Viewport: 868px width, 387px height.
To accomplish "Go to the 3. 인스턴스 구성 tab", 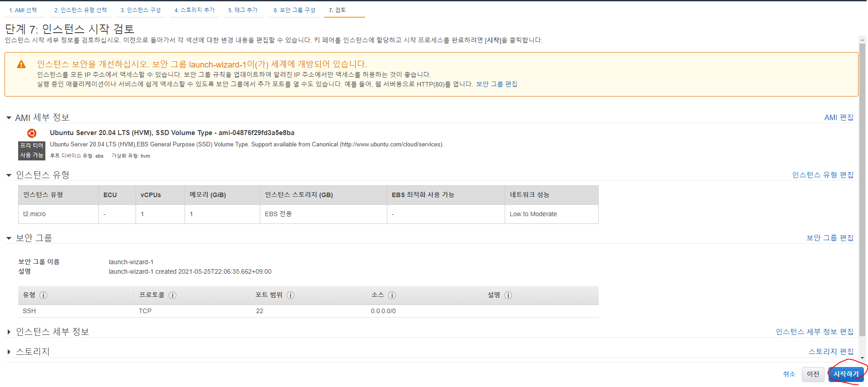I will pos(141,10).
